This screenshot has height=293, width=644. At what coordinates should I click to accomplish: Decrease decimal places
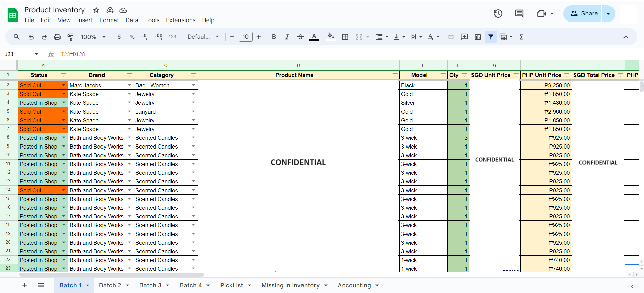pyautogui.click(x=146, y=37)
